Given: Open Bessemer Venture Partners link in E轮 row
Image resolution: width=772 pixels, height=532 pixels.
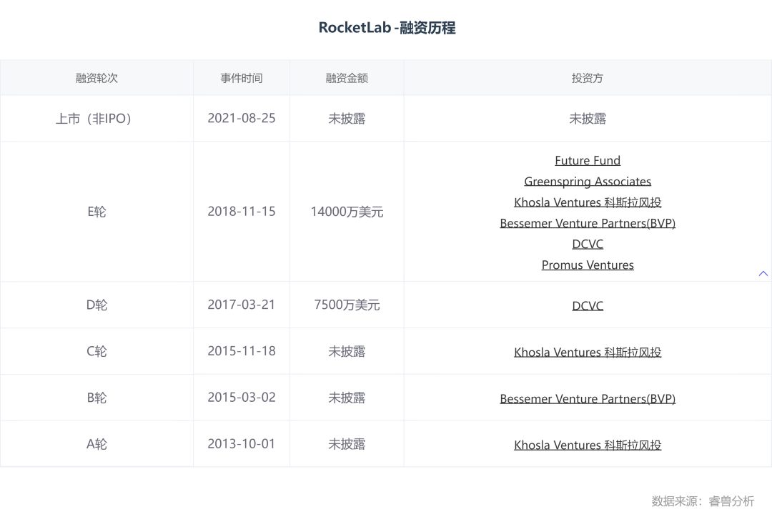Looking at the screenshot, I should click(588, 223).
